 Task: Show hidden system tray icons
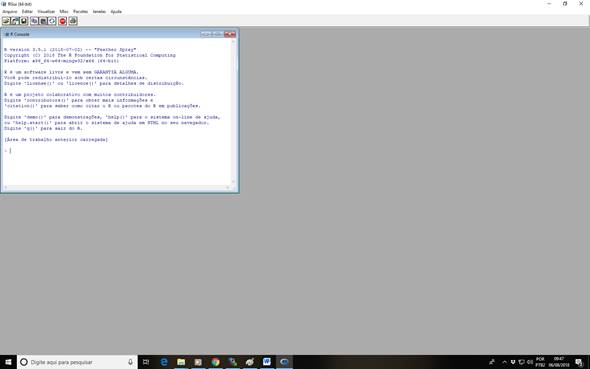(505, 362)
